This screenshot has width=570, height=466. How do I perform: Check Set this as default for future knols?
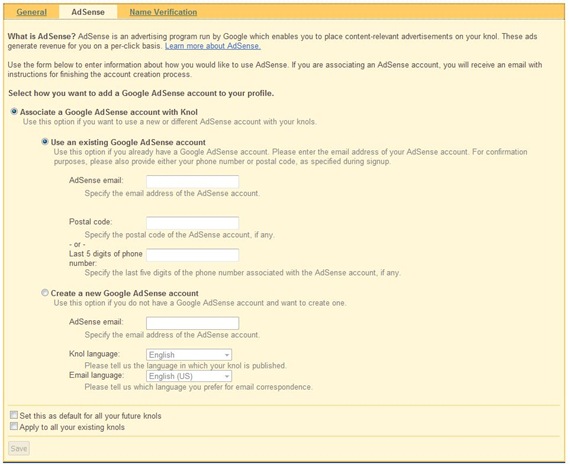14,415
